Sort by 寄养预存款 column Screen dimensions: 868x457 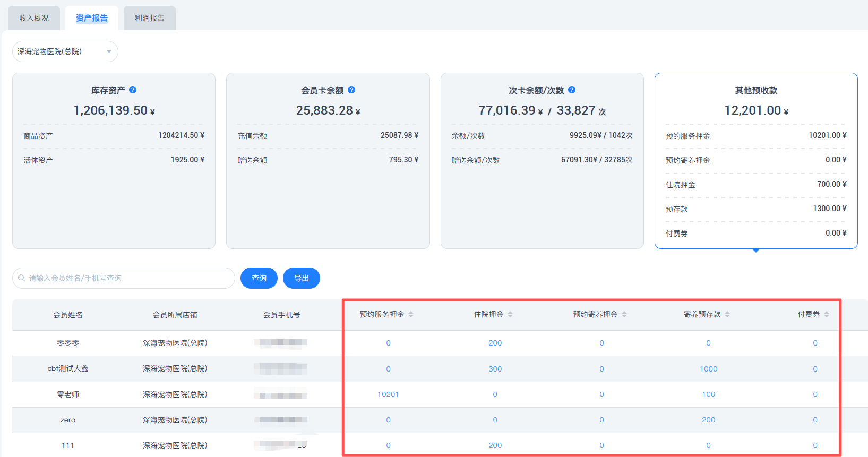727,314
